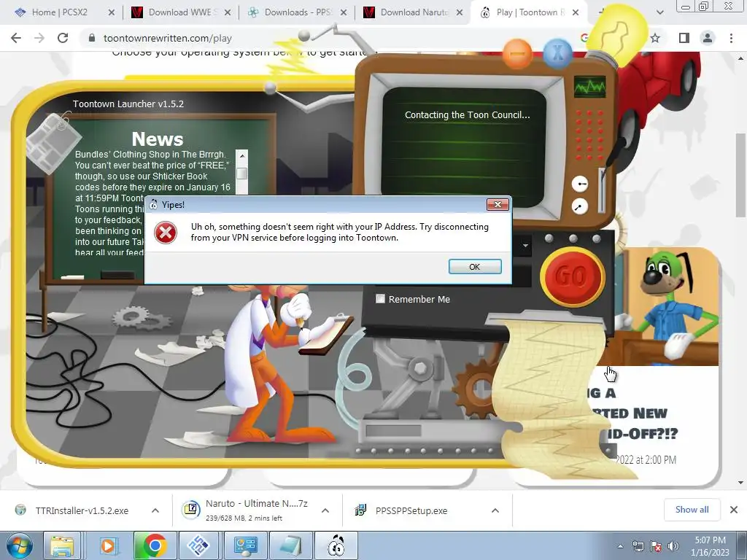747x560 pixels.
Task: Open Chrome three-dot menu
Action: click(x=731, y=38)
